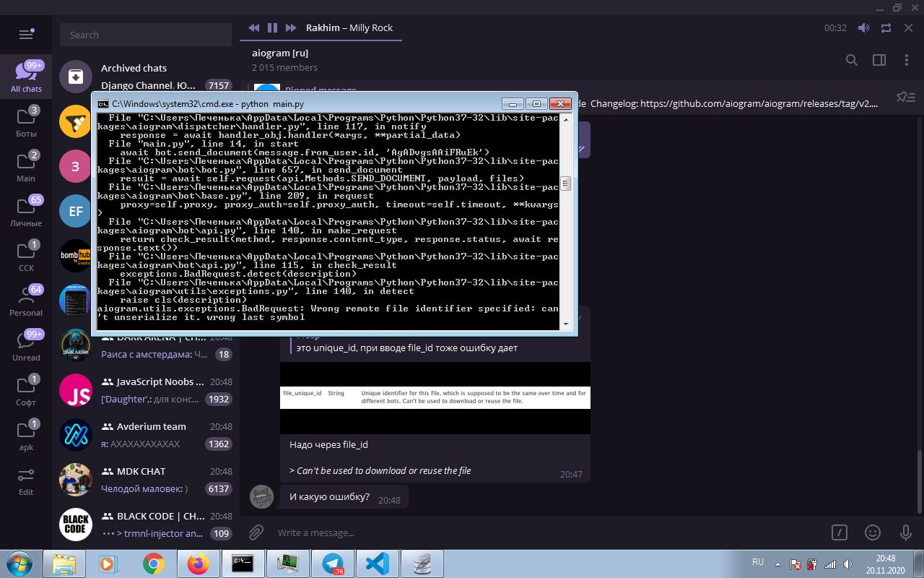Open the Unread chat folder

[x=26, y=345]
